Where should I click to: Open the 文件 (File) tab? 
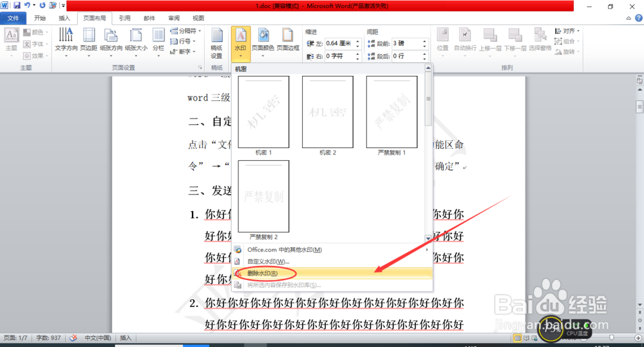point(13,18)
